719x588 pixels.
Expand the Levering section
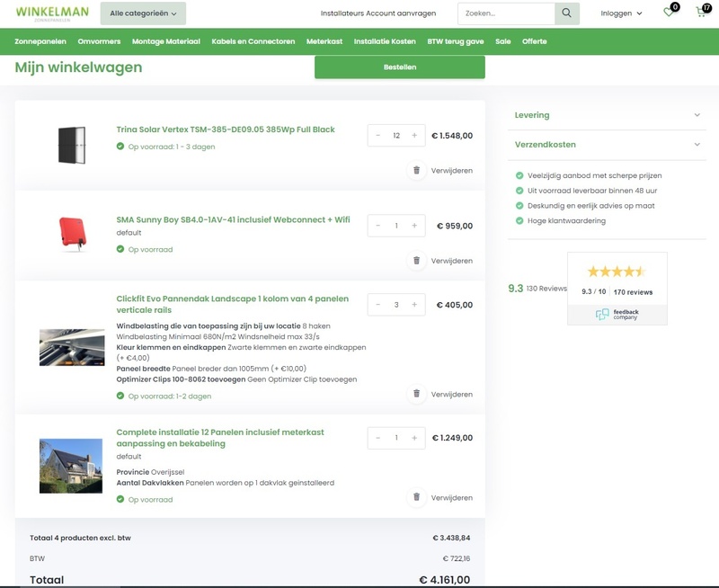click(608, 115)
